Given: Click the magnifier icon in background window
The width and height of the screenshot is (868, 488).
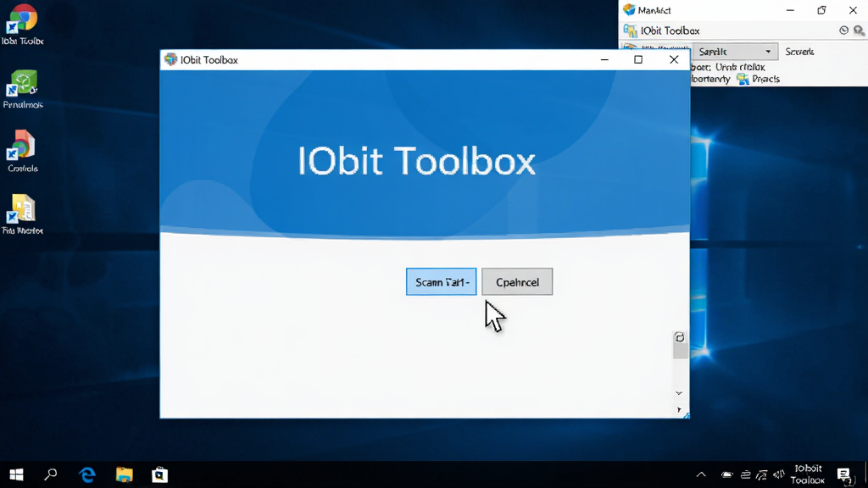Looking at the screenshot, I should tap(859, 30).
